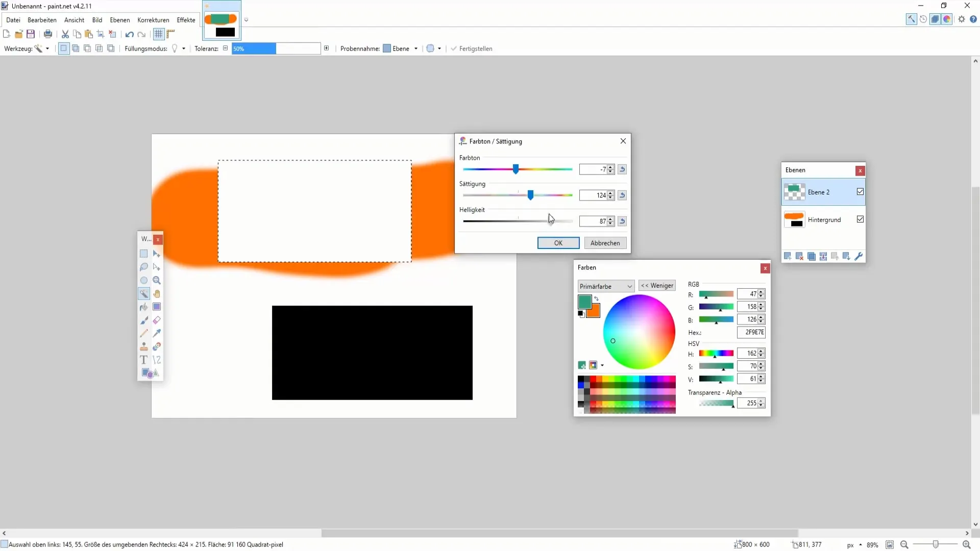980x551 pixels.
Task: Toggle rulers display
Action: (170, 34)
